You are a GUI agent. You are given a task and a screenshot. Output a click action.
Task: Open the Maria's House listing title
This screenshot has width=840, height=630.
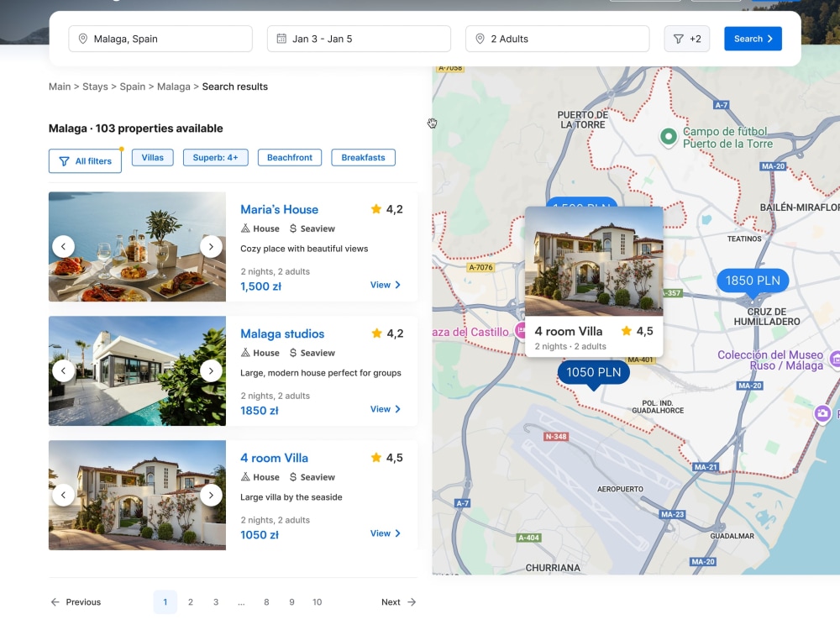(279, 209)
